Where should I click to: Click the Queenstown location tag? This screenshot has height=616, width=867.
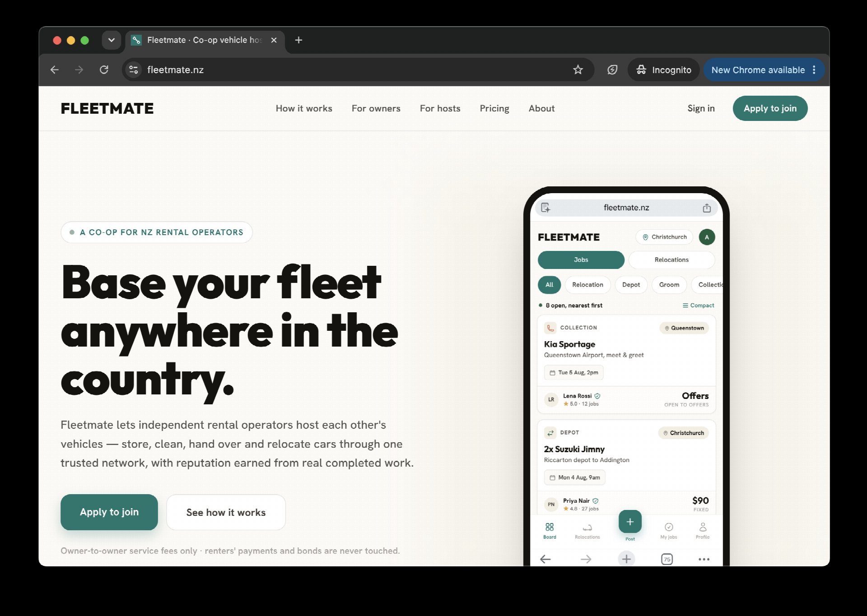pos(684,328)
